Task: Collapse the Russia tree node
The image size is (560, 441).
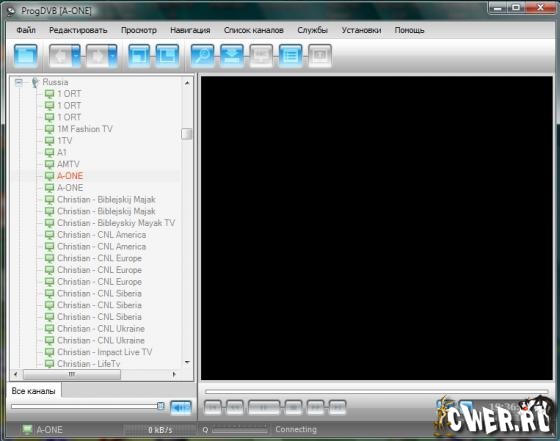Action: 19,82
